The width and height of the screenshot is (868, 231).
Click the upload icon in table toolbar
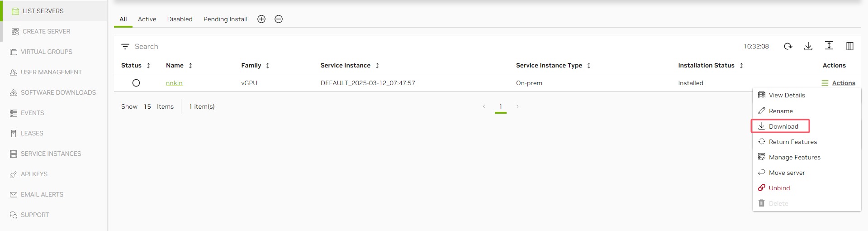point(829,46)
